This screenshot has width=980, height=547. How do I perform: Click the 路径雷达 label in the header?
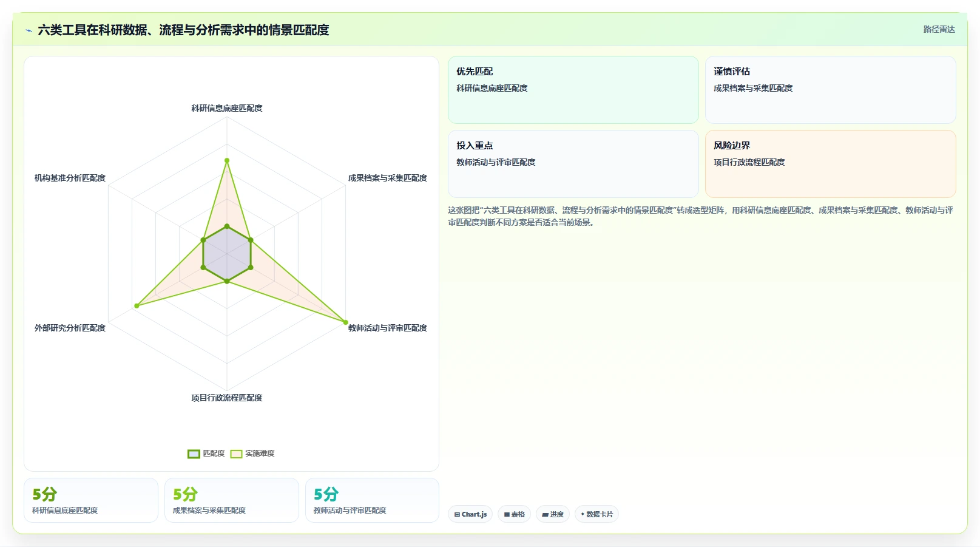pos(939,29)
